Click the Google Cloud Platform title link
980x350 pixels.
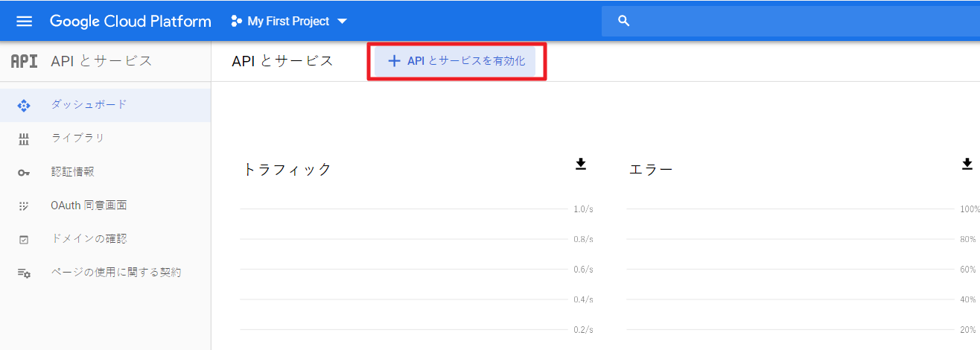point(130,21)
